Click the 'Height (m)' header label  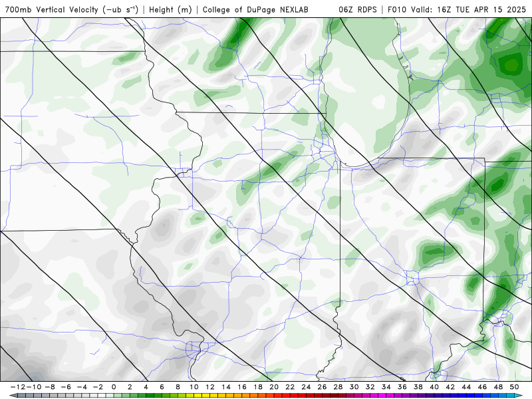pyautogui.click(x=171, y=9)
